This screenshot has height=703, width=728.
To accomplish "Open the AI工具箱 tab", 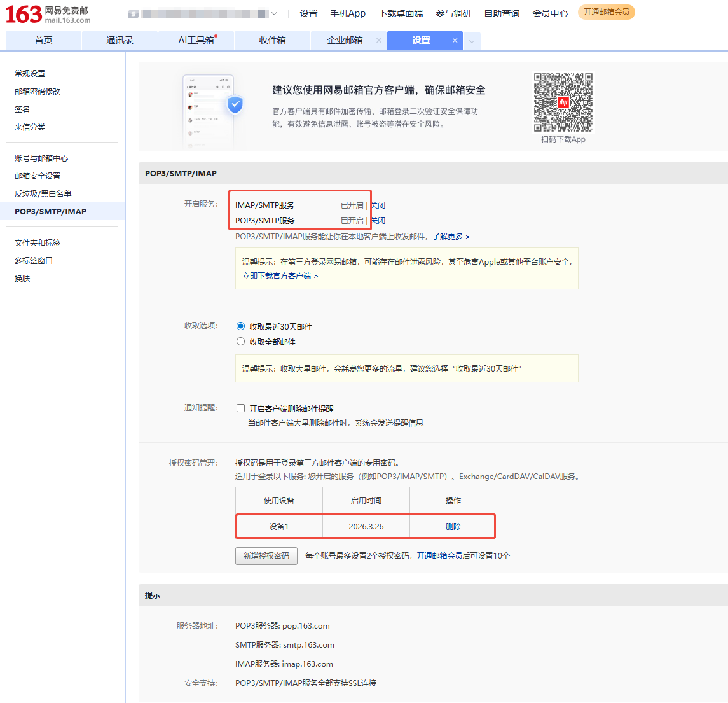I will 196,40.
